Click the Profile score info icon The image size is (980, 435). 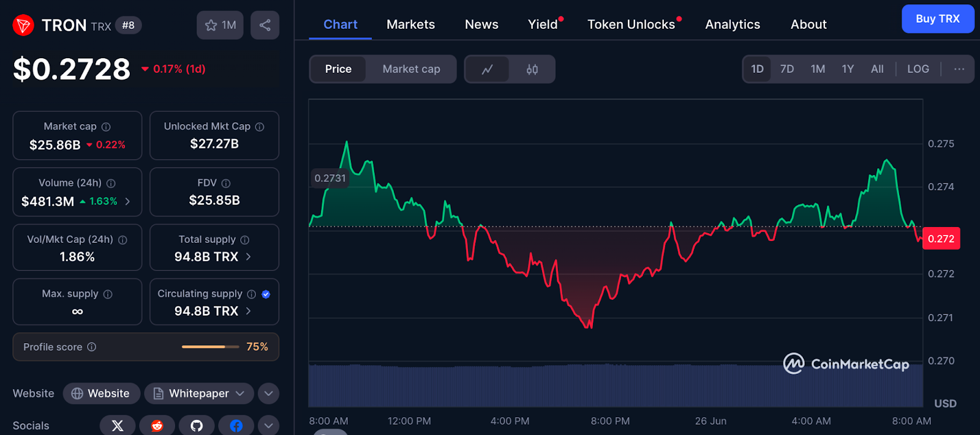[x=92, y=347]
